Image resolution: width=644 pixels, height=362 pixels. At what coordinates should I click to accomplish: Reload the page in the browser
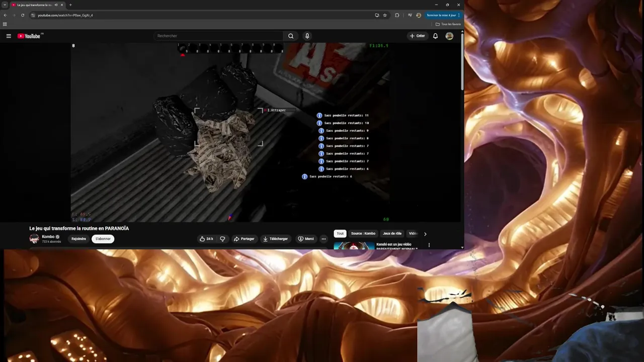coord(23,15)
